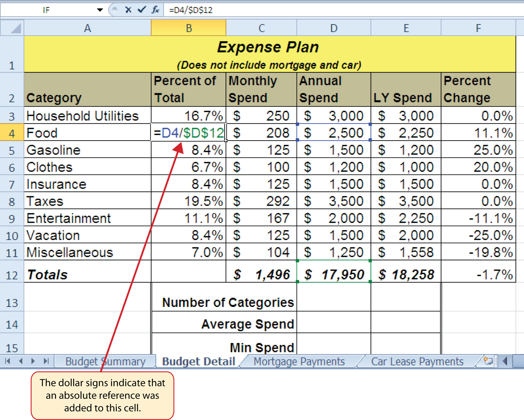
Task: Jump to last sheet tab arrow
Action: point(46,361)
